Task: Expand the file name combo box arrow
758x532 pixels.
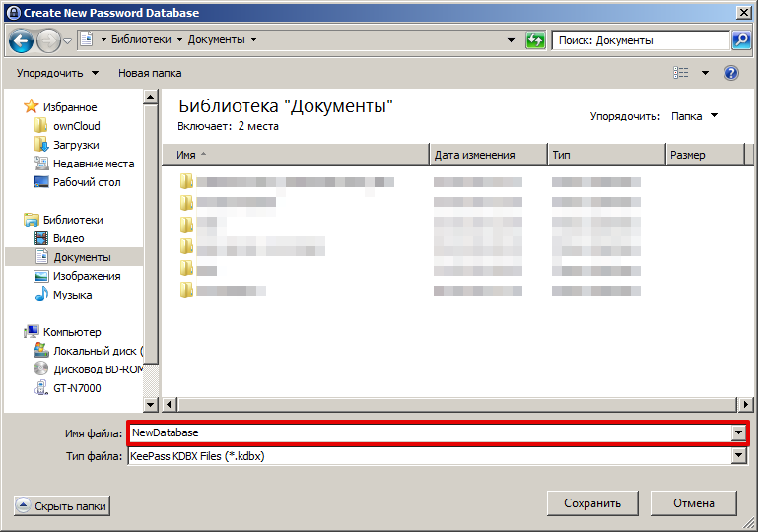Action: click(738, 432)
